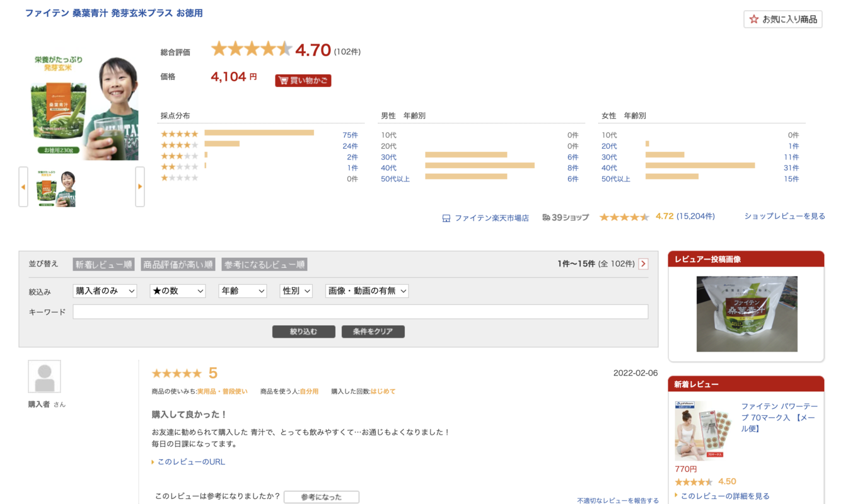Open ファイテン パワーテープ product thumbnail
Viewport: 848px width, 504px height.
click(x=703, y=430)
